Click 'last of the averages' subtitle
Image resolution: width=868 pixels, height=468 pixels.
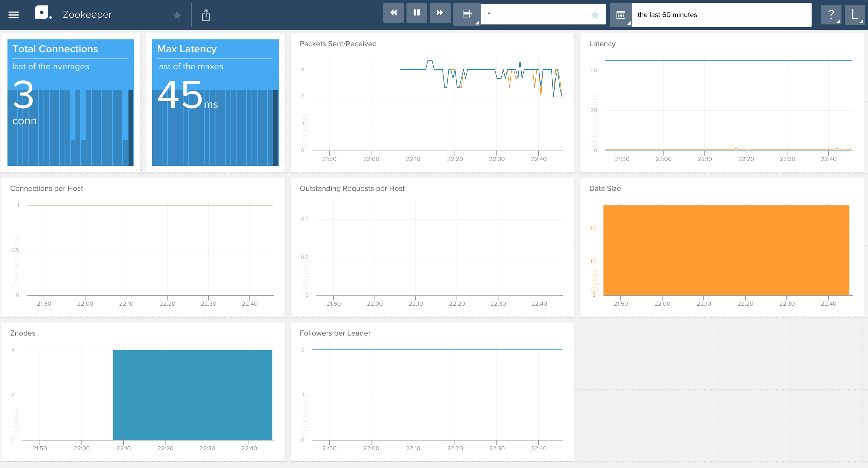(x=51, y=67)
